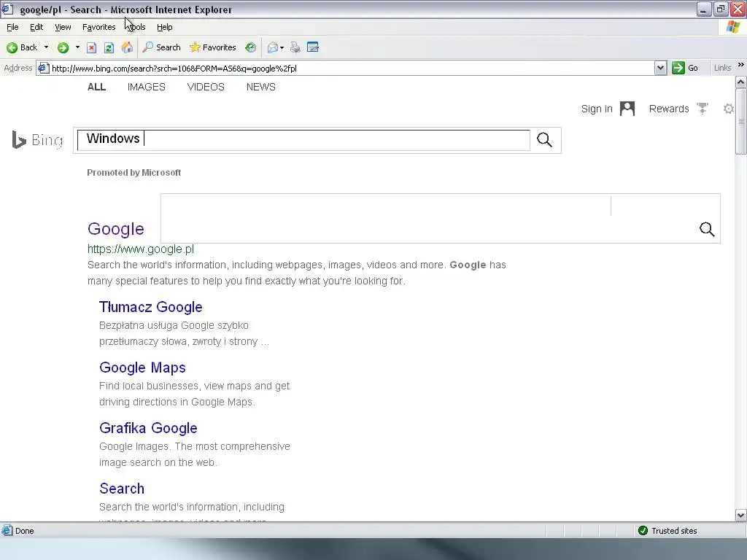Click the Trusted sites status indicator

pos(667,531)
